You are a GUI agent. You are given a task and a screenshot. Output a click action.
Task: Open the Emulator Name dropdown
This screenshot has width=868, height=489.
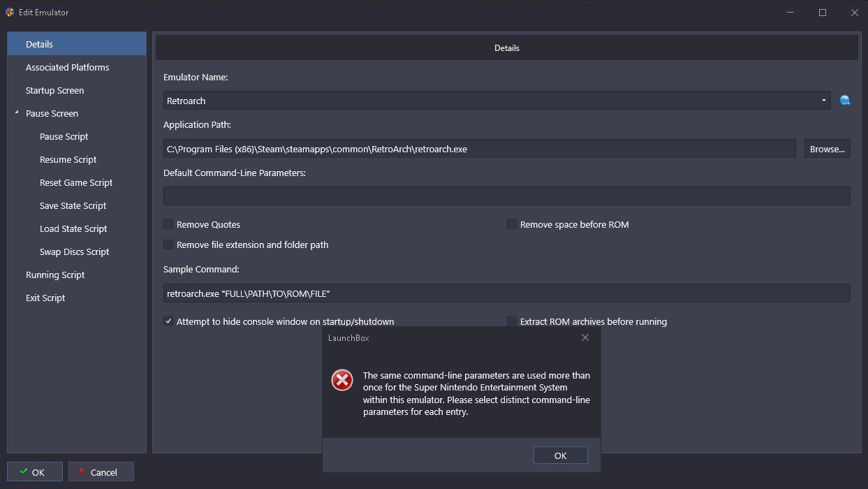824,101
